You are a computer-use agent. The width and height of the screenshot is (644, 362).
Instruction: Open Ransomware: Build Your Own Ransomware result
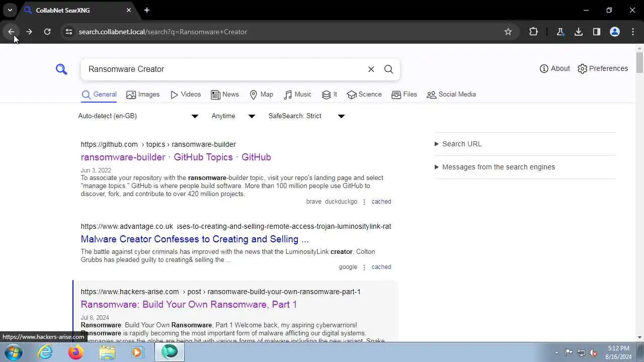pyautogui.click(x=189, y=305)
